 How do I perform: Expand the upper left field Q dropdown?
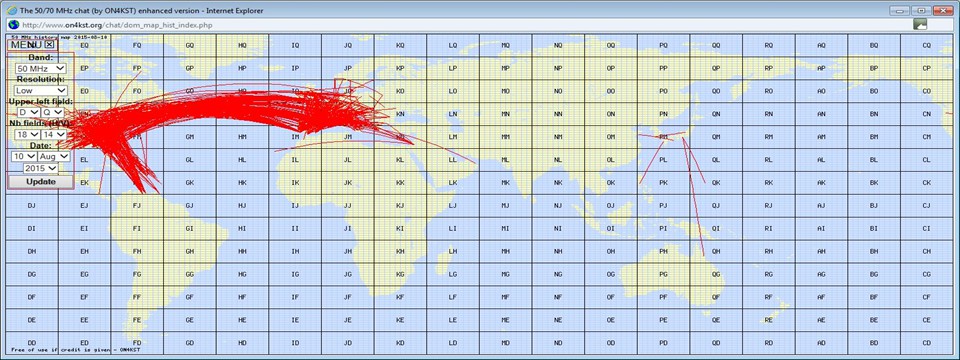click(x=53, y=112)
